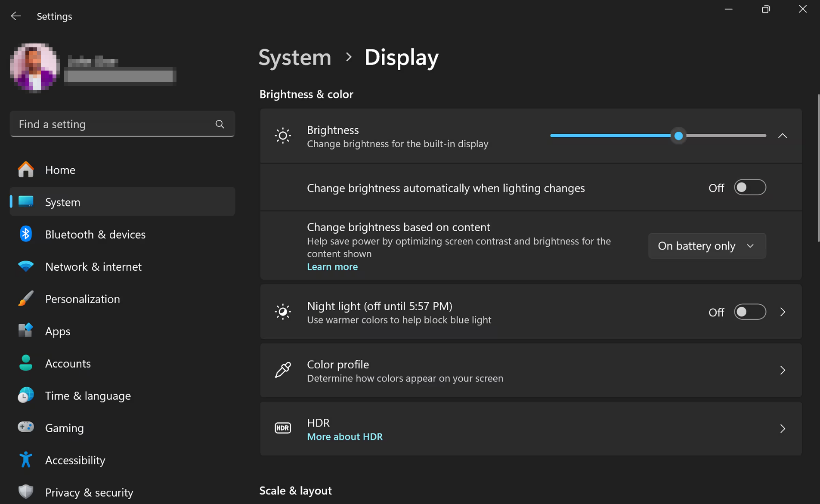Go to Time & language settings

[x=87, y=396]
